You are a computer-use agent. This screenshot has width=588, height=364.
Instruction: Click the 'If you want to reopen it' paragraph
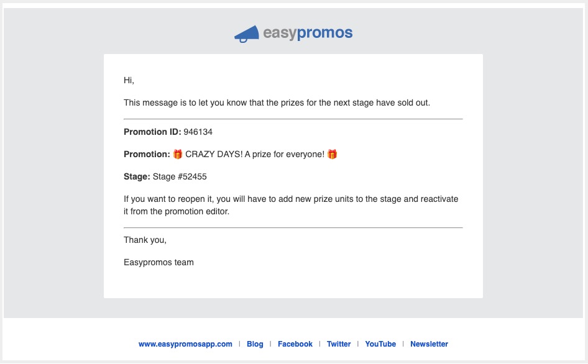[291, 205]
